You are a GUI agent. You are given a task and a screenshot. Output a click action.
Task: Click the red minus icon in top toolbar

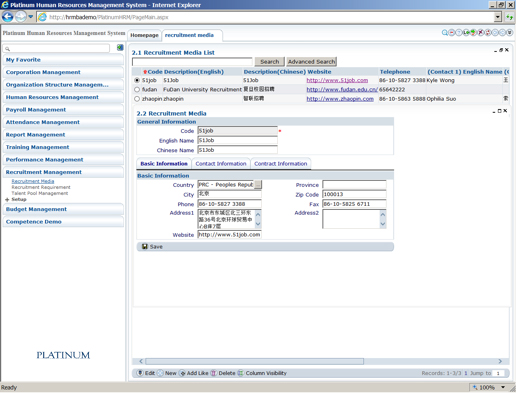tap(452, 33)
